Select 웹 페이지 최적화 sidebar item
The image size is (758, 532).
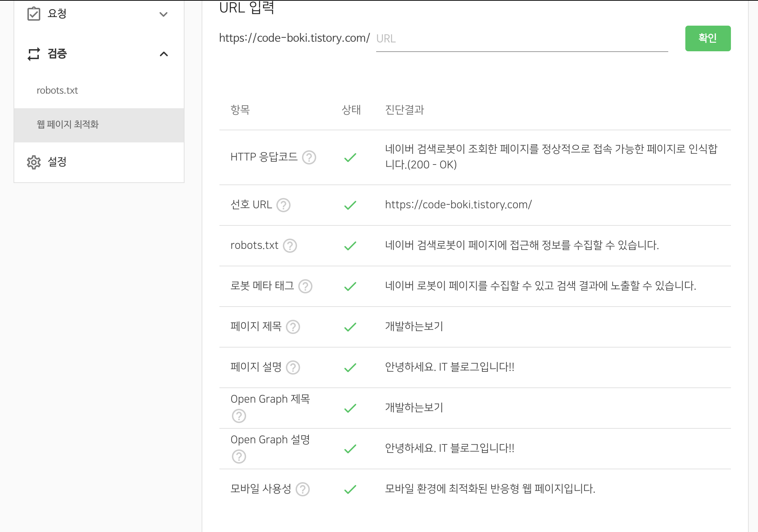pyautogui.click(x=68, y=125)
